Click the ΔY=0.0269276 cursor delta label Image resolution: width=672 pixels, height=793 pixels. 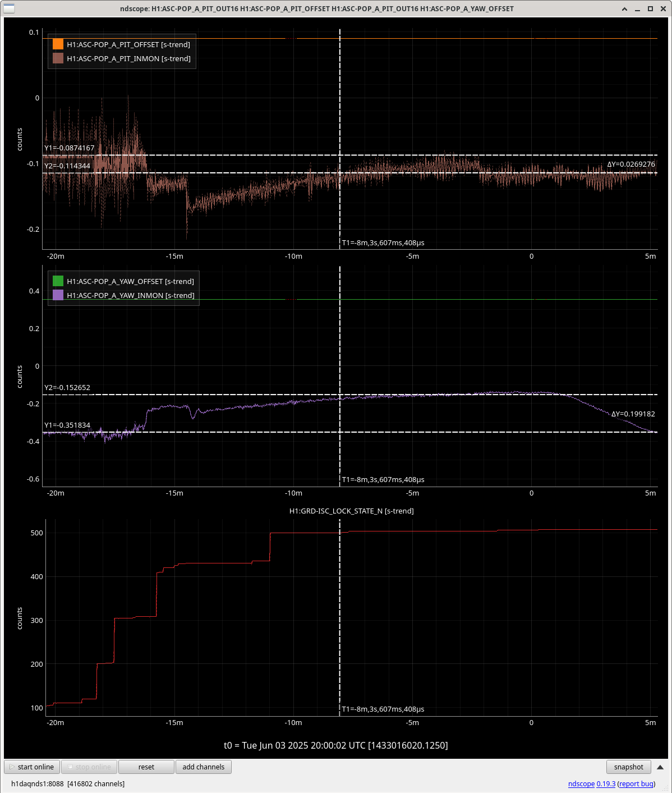coord(631,164)
